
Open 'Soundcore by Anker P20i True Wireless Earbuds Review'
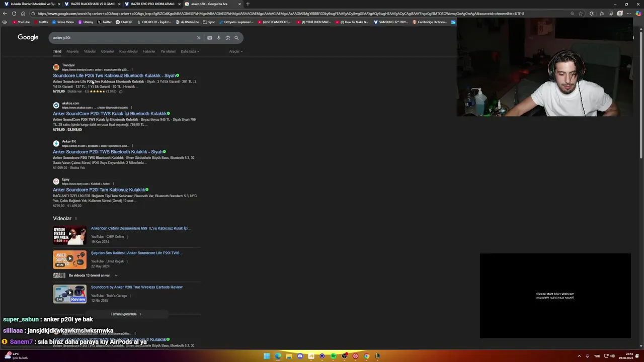137,287
